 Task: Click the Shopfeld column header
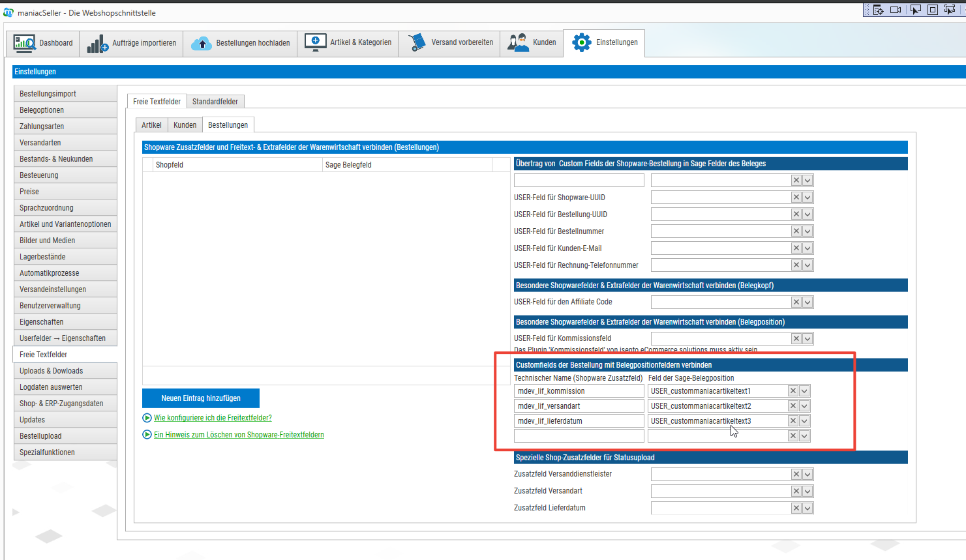point(238,165)
